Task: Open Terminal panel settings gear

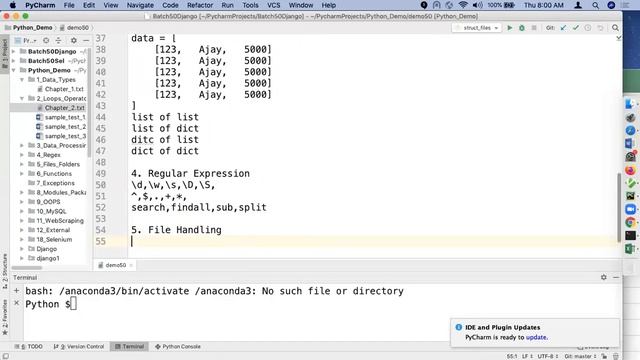Action: (x=604, y=277)
